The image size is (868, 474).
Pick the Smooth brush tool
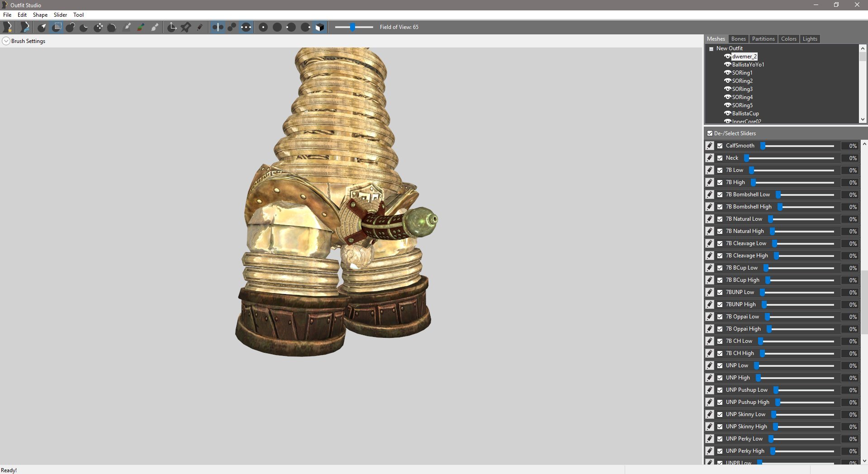tap(112, 27)
